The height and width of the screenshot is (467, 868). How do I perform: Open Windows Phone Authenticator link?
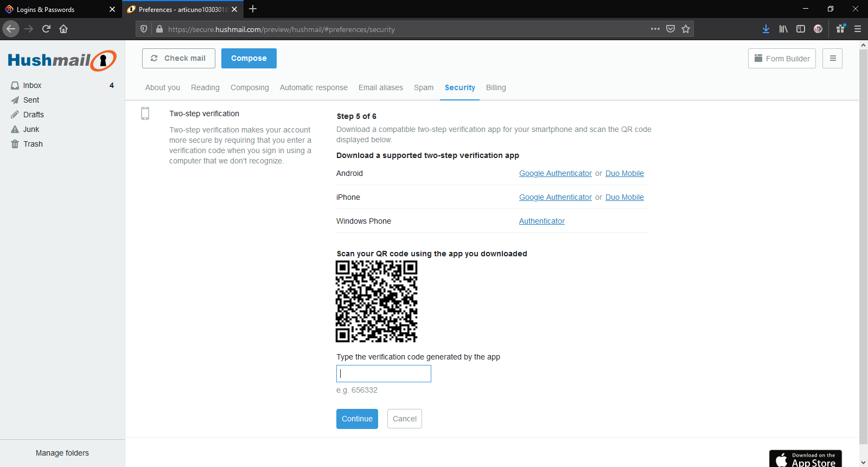coord(542,221)
